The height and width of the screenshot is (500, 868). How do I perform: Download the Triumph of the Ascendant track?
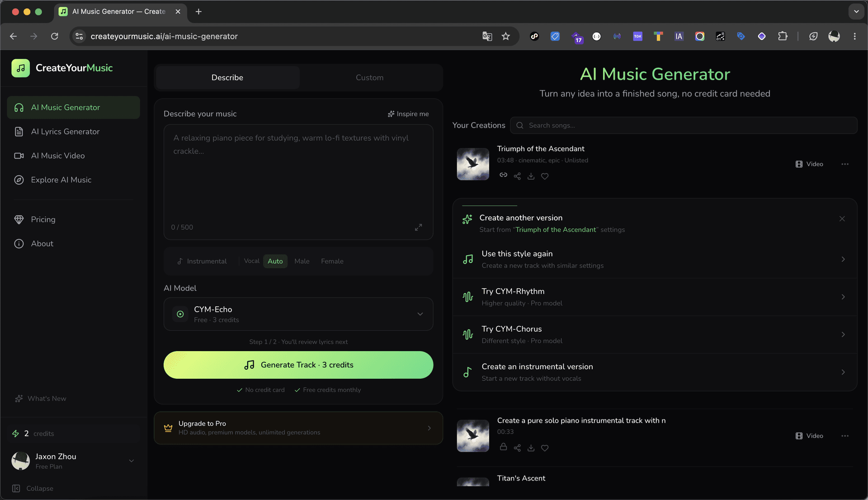point(531,176)
